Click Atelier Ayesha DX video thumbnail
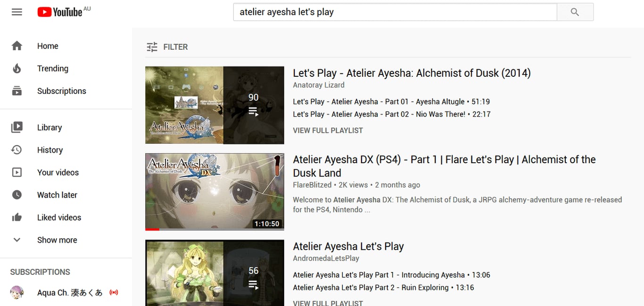Screen dimensions: 644x306 pyautogui.click(x=215, y=192)
